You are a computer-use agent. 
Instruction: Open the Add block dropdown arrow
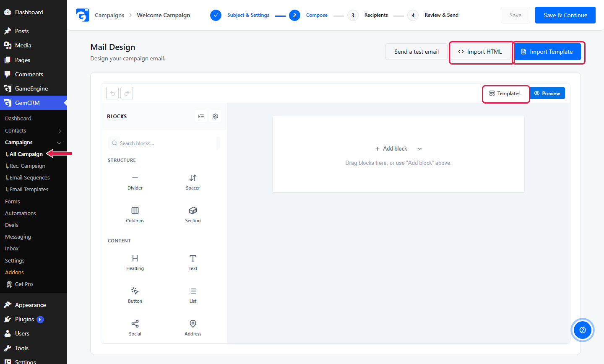tap(420, 149)
